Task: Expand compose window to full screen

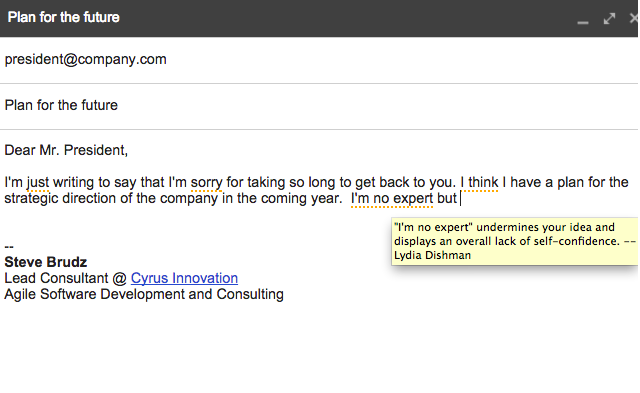Action: (x=609, y=18)
